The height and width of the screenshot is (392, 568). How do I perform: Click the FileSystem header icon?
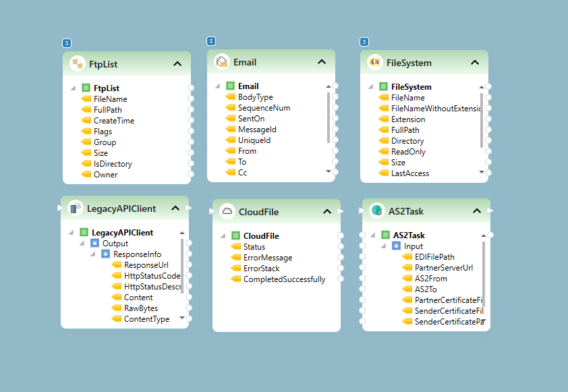pos(375,62)
